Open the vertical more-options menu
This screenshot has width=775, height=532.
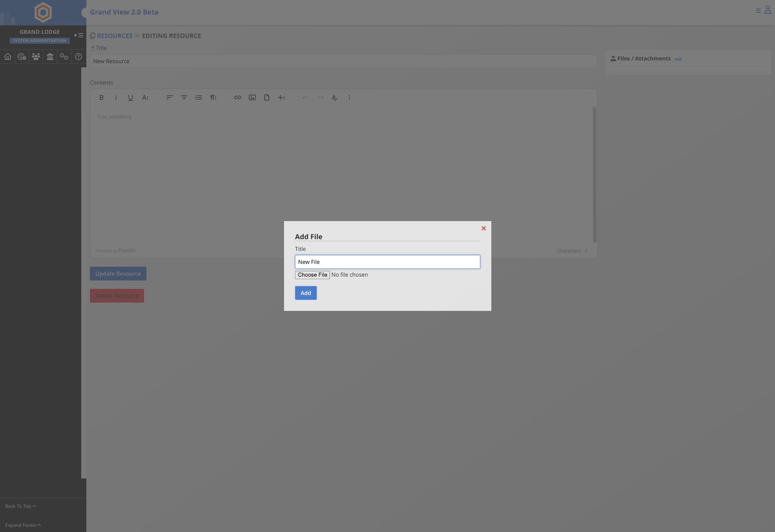point(349,98)
